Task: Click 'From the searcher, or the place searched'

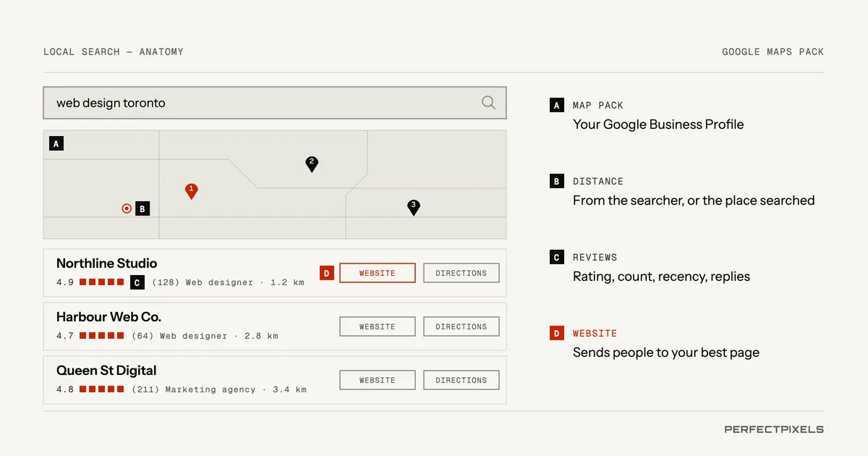Action: pos(694,200)
